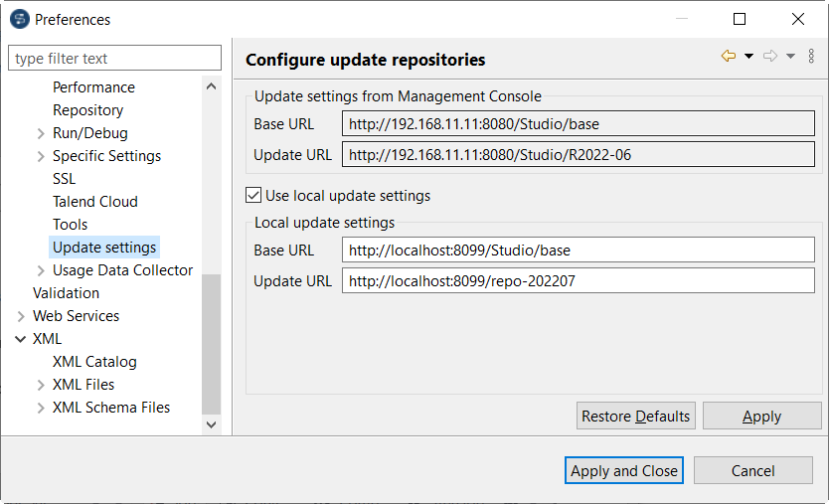Expand the Specific Settings node
The height and width of the screenshot is (504, 829).
[x=41, y=156]
